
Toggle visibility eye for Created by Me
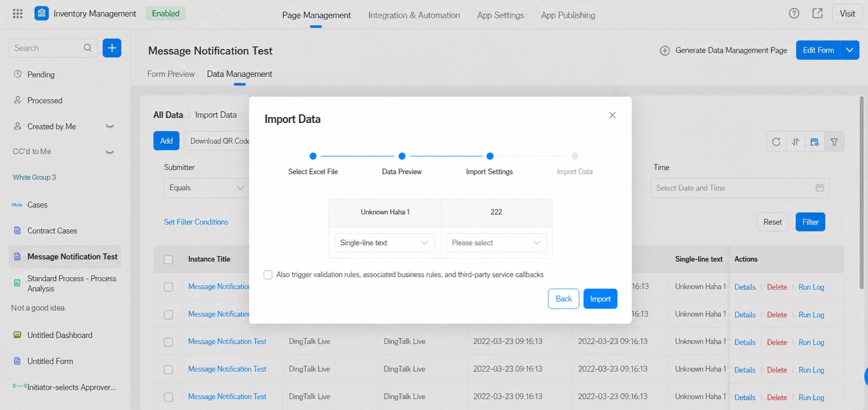(110, 127)
